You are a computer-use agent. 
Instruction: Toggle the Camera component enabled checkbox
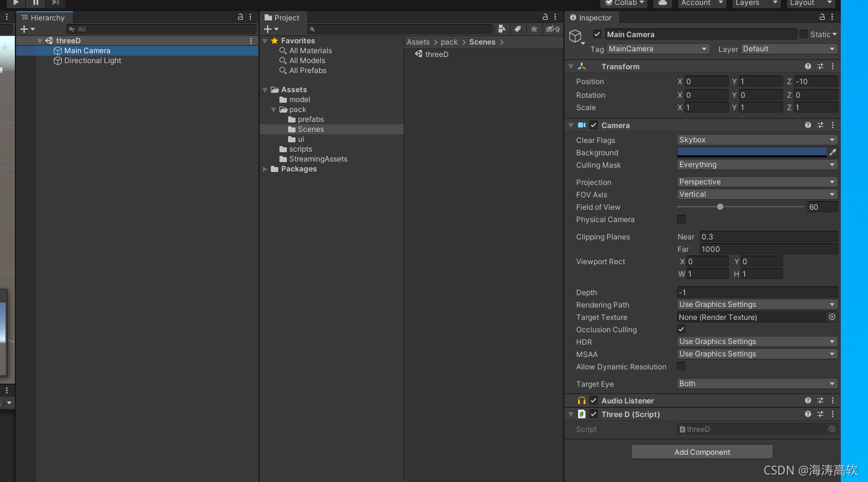click(x=594, y=125)
